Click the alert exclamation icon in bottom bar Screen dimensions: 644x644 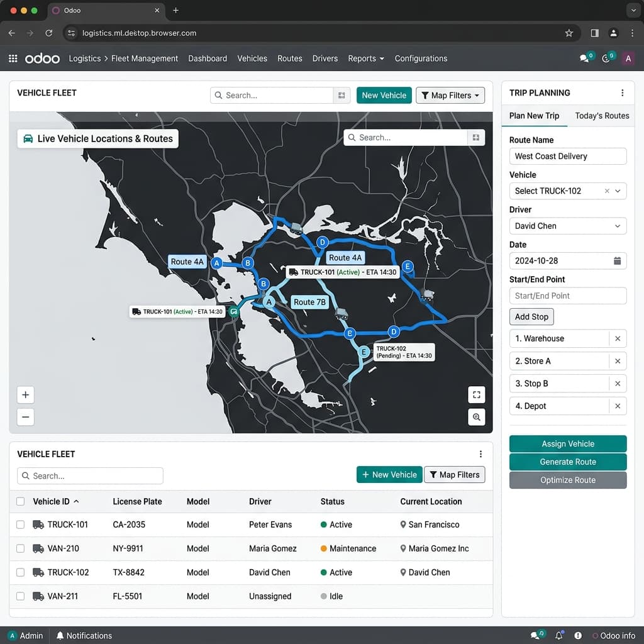[577, 635]
